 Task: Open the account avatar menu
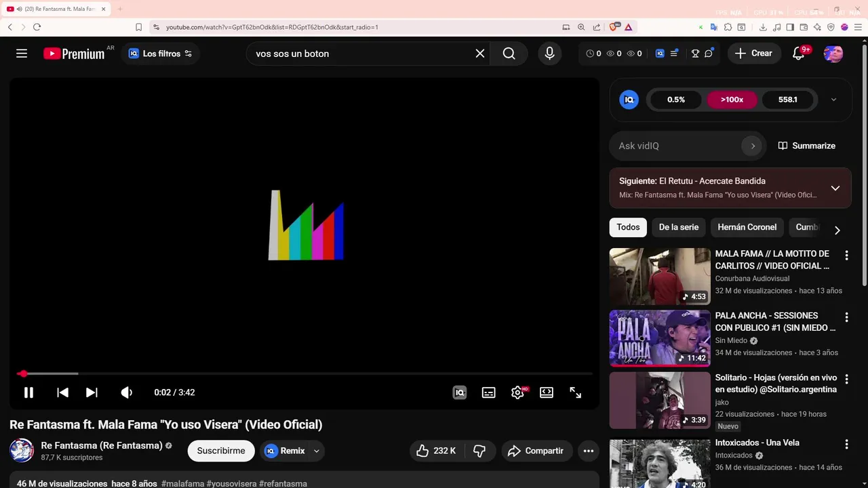click(x=833, y=54)
